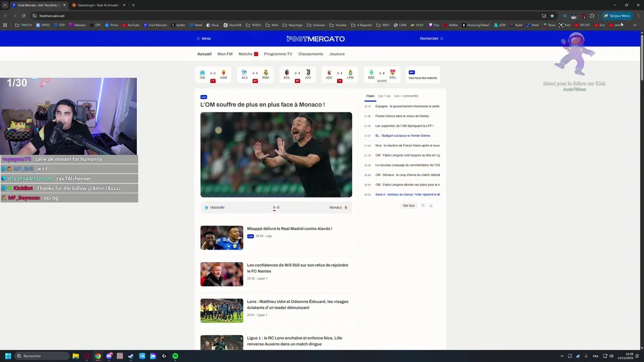The height and width of the screenshot is (362, 644).
Task: Click Voir tous les matchs card
Action: click(423, 75)
